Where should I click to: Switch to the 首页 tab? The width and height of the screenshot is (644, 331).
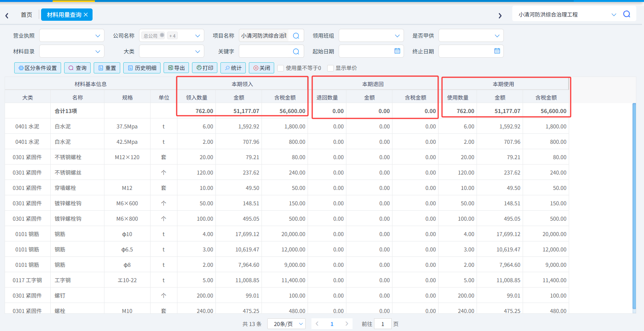click(26, 15)
